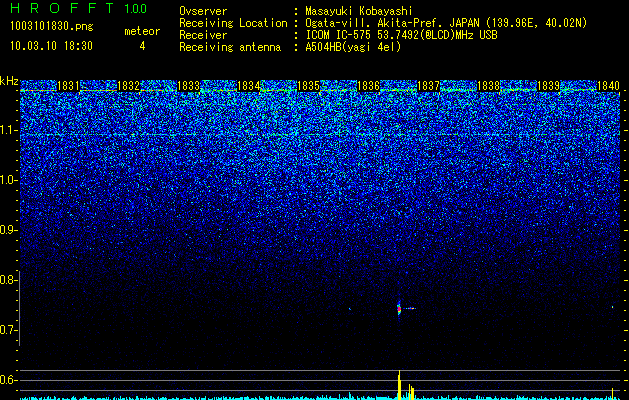Select observer name Masayuki Kobayashi

359,11
